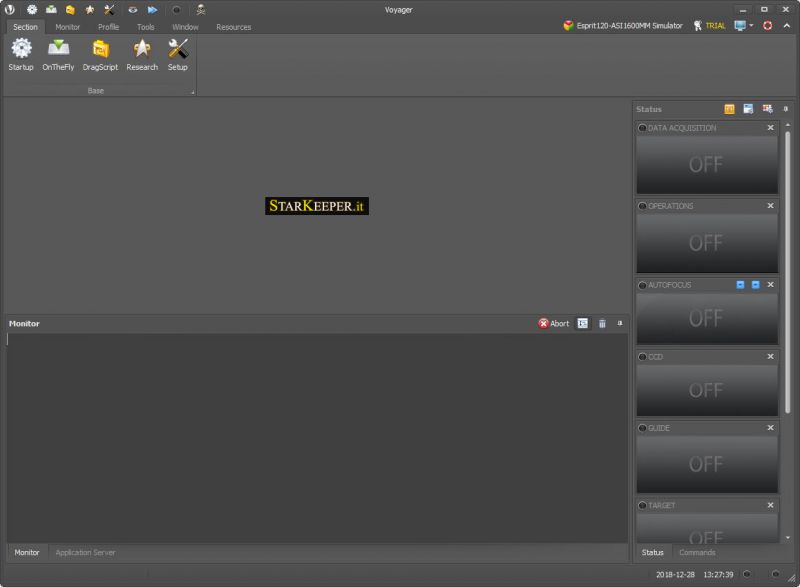Screen dimensions: 800x587
Task: Close the DATA ACQUISITION widget
Action: (x=770, y=127)
